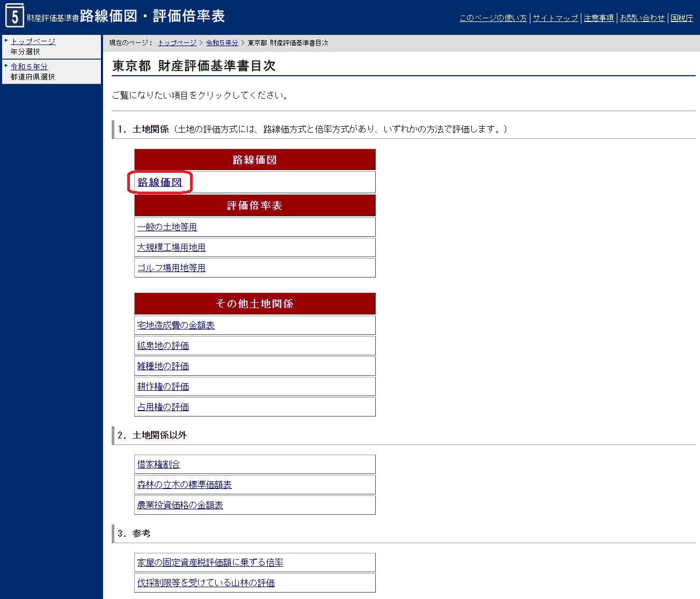Open 宅地造成費の金額表 link
Viewport: 700px width, 599px height.
(x=176, y=325)
